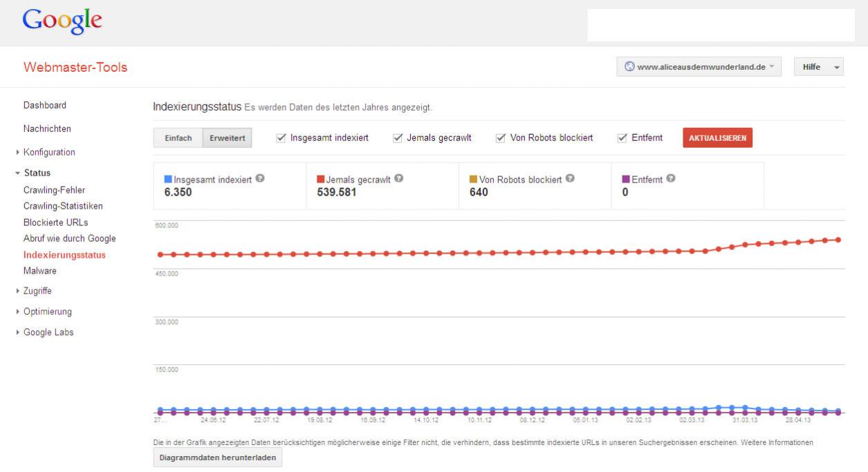The height and width of the screenshot is (472, 868).
Task: Click the red Jemals gecrawlt legend square
Action: coord(321,180)
